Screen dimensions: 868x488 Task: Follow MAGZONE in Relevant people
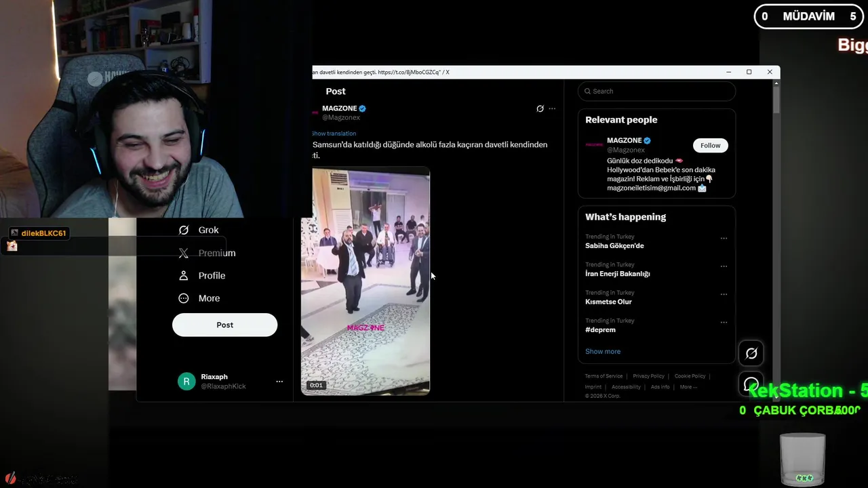tap(710, 146)
